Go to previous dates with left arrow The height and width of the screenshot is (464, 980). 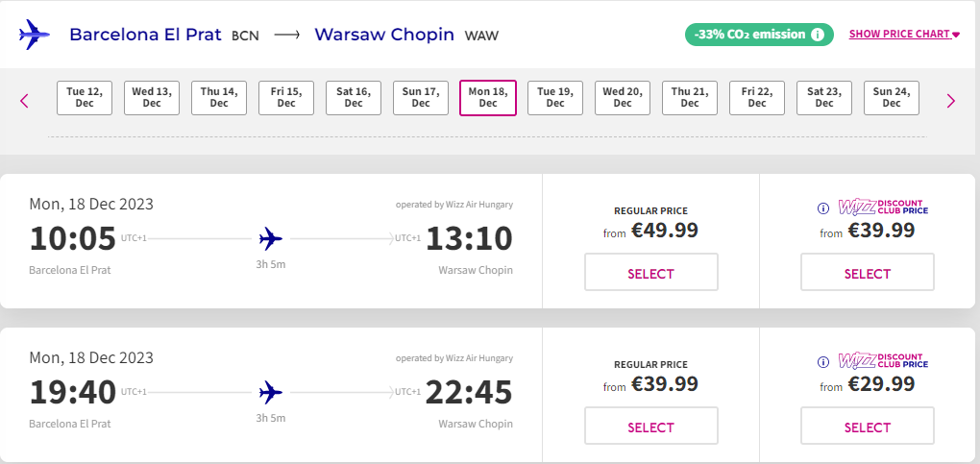(24, 100)
